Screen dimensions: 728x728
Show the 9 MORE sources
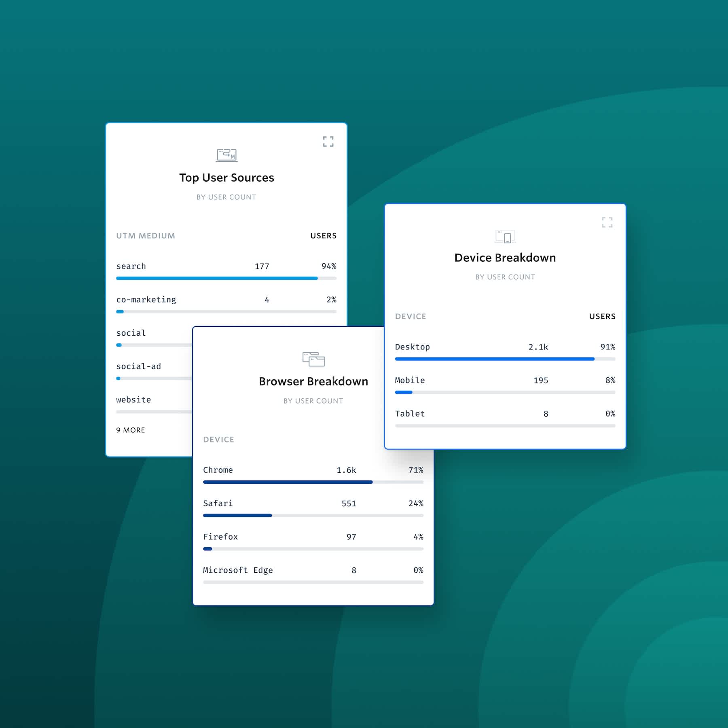coord(131,430)
